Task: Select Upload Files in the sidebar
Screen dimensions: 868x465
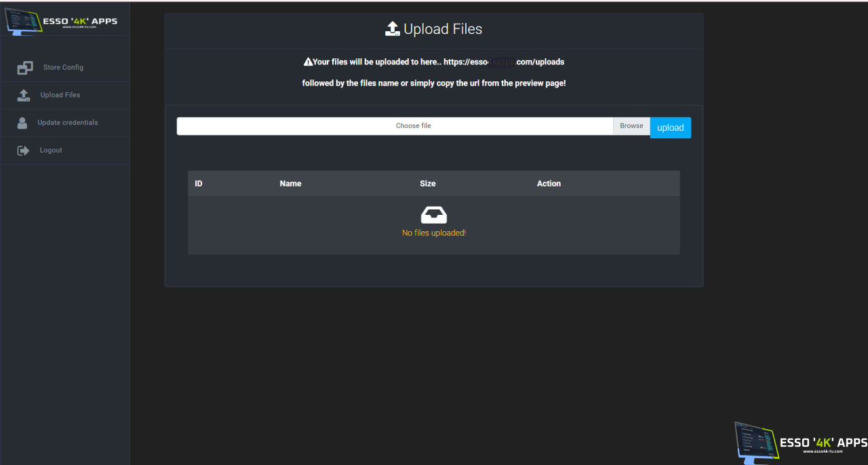Action: pyautogui.click(x=60, y=96)
